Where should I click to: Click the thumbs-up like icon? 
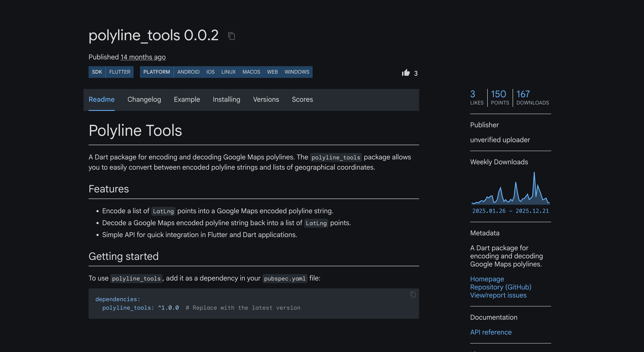click(x=405, y=73)
